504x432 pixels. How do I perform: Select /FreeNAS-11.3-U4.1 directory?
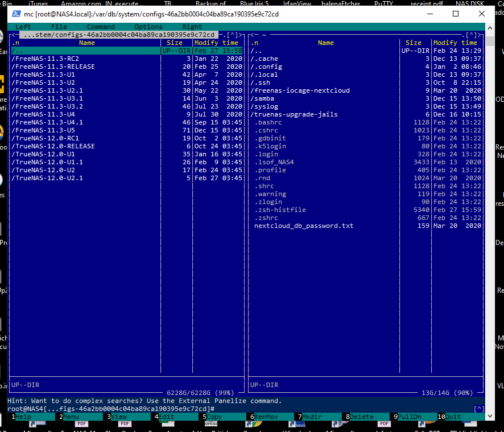[127, 122]
